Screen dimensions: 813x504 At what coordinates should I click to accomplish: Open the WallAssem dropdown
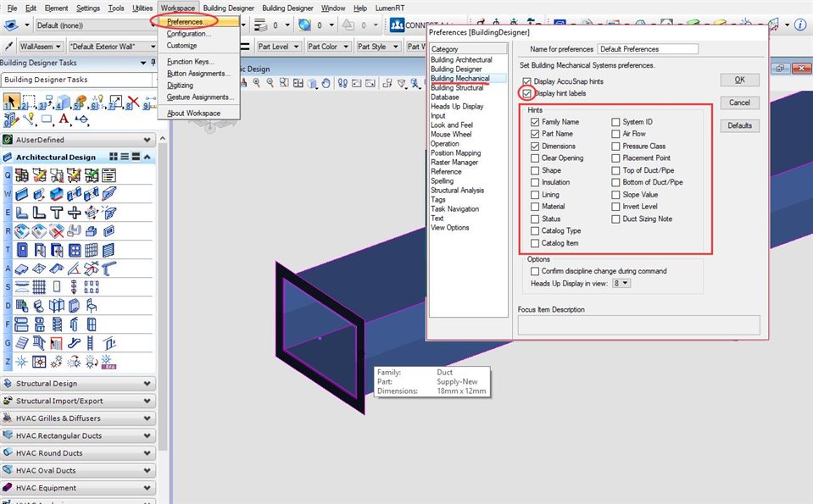tap(41, 47)
